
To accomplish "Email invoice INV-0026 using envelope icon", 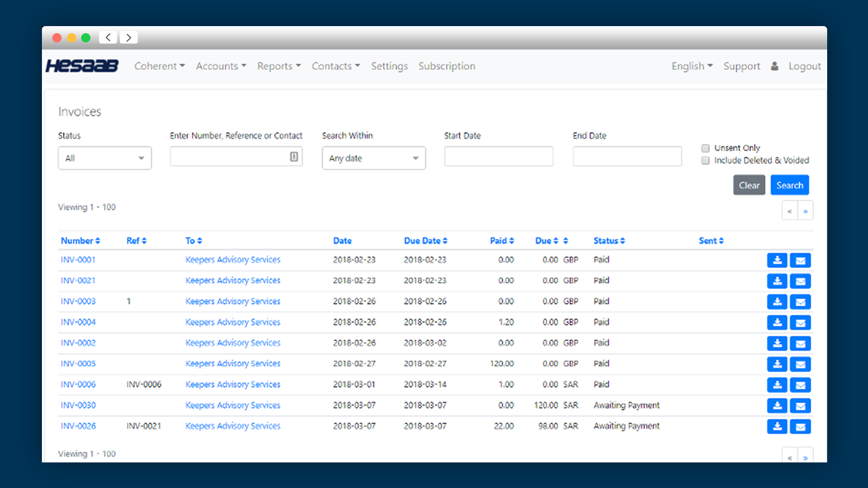I will click(800, 427).
